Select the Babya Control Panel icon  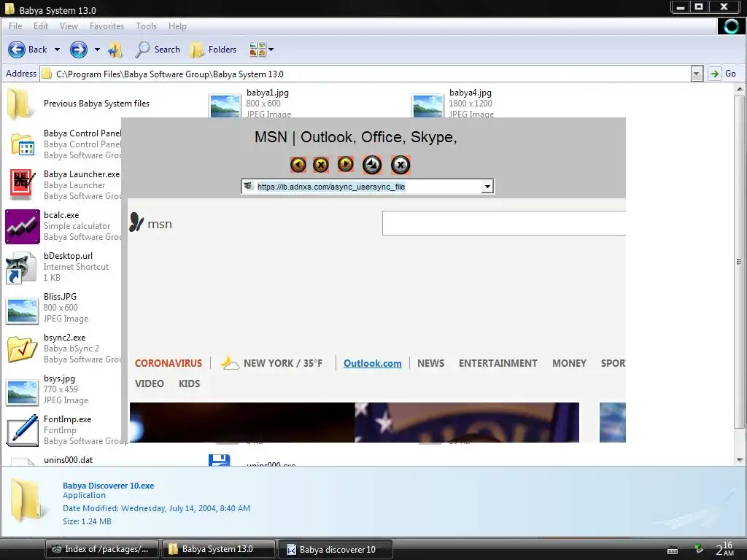[23, 144]
